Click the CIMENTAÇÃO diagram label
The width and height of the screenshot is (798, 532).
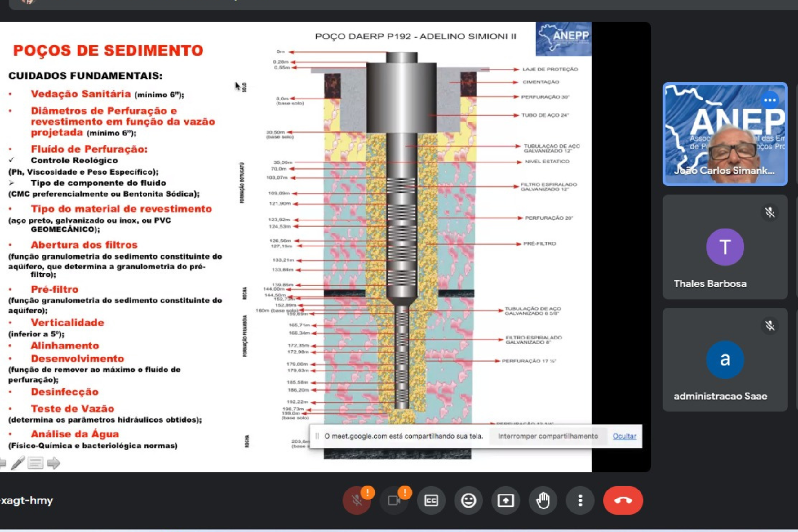click(x=541, y=82)
